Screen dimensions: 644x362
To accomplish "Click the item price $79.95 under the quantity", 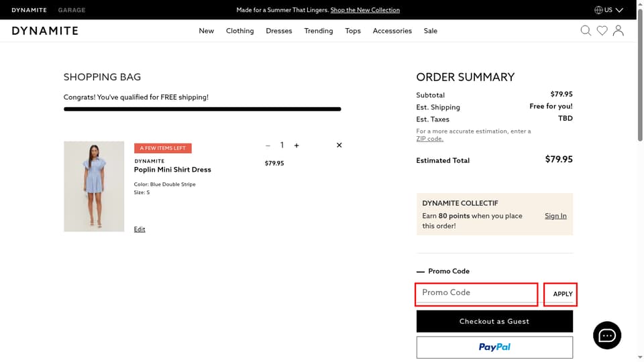I will 274,163.
